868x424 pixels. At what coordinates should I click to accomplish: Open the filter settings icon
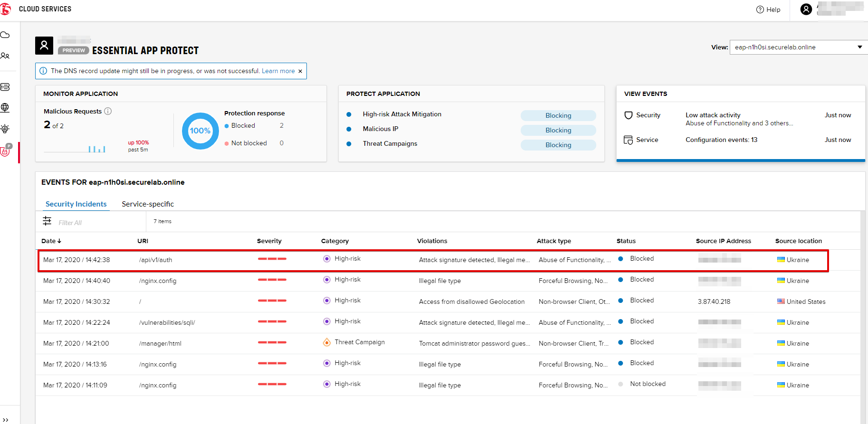pyautogui.click(x=47, y=221)
